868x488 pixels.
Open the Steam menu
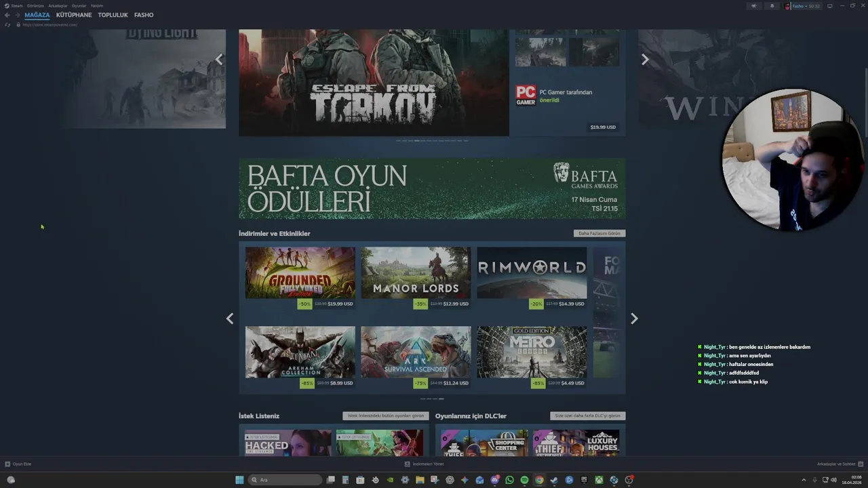(14, 5)
